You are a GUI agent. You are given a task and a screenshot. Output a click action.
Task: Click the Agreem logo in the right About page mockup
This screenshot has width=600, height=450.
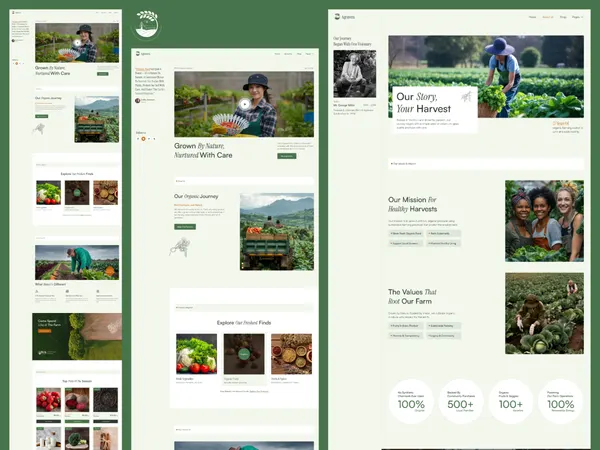(x=344, y=17)
